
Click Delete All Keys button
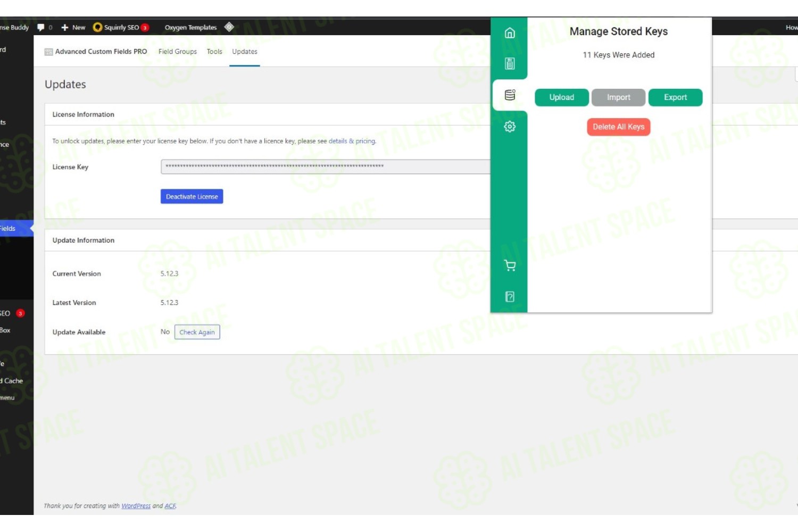click(x=619, y=127)
